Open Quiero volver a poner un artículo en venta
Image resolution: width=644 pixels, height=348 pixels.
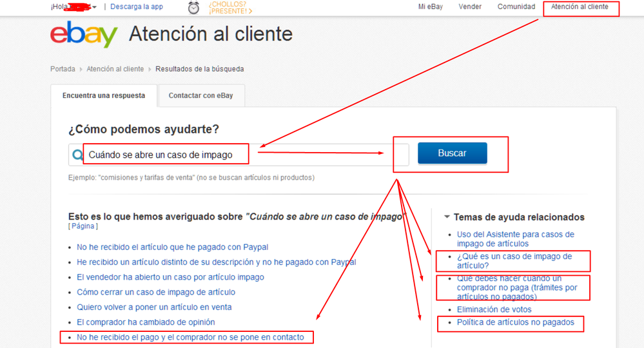tap(154, 307)
